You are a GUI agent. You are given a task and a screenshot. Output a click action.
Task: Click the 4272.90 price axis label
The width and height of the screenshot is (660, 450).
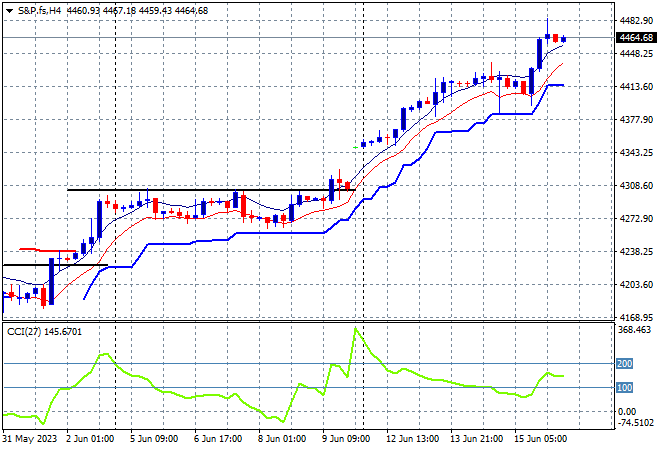636,218
